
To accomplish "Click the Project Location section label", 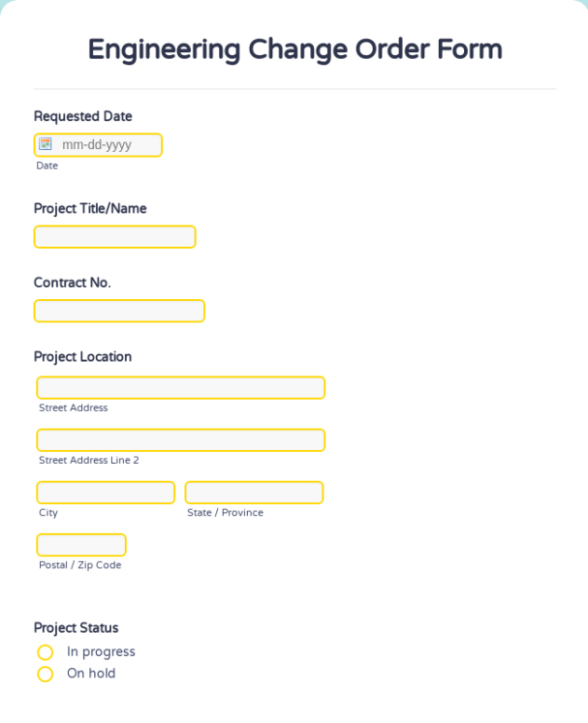I will [83, 357].
